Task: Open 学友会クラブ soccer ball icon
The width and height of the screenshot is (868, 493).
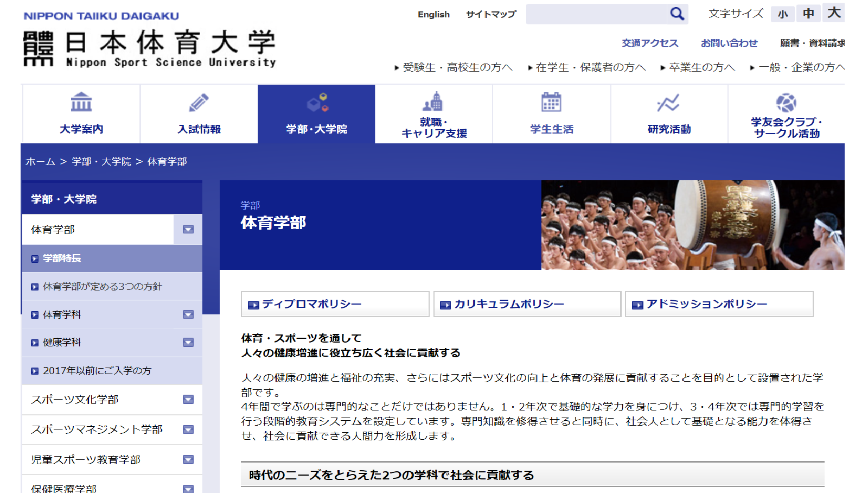Action: [786, 102]
